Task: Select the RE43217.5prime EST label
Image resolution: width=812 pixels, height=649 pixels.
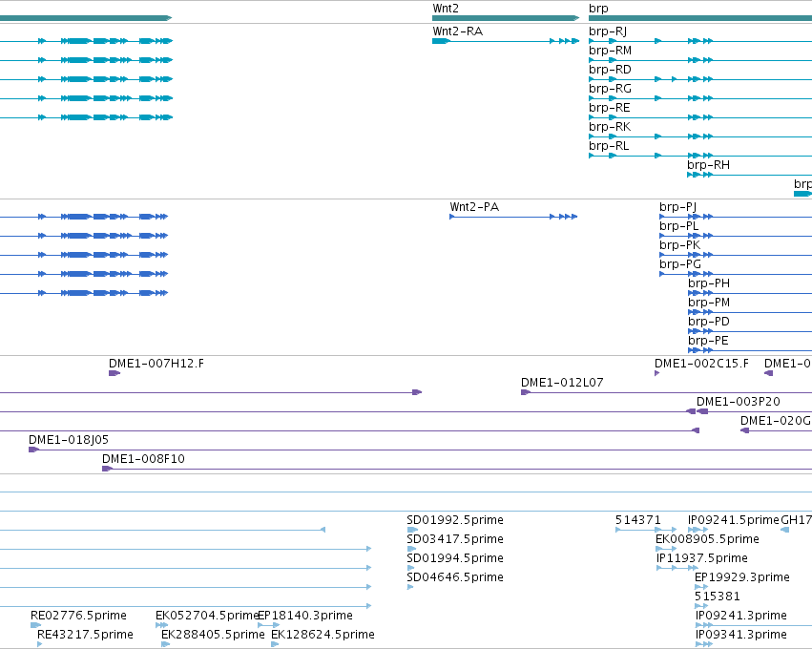Action: click(85, 635)
